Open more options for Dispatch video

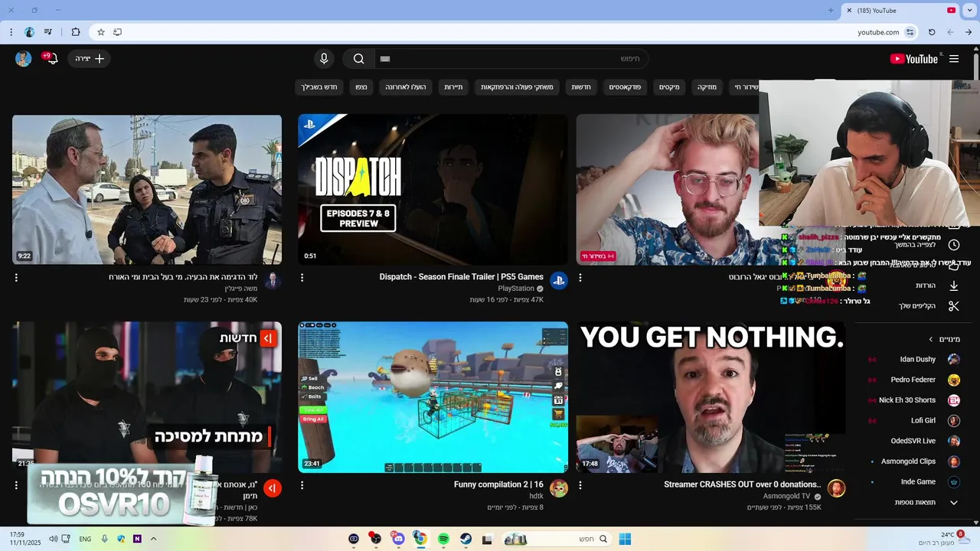[x=302, y=278]
